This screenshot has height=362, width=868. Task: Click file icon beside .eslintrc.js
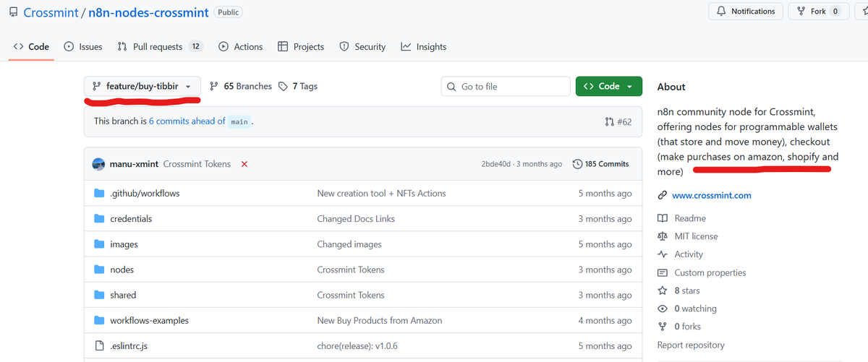99,345
